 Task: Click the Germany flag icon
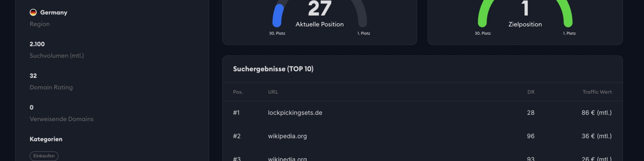coord(33,12)
